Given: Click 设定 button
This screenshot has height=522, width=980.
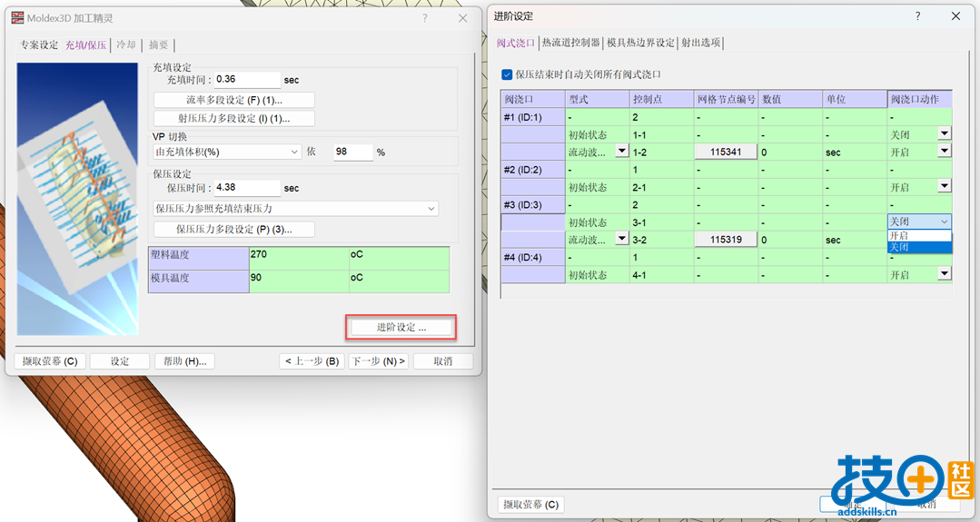Looking at the screenshot, I should 120,361.
